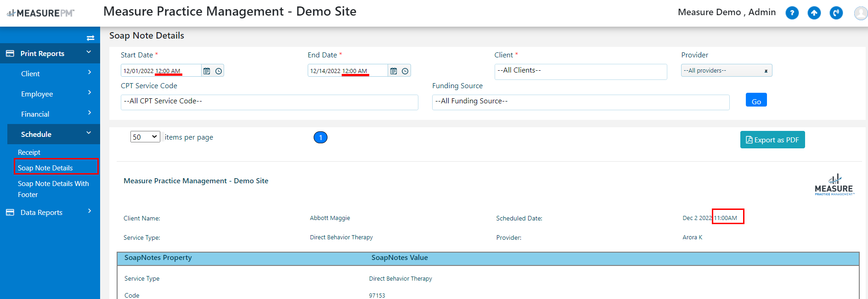Viewport: 868px width, 299px height.
Task: Click Export as PDF button
Action: pyautogui.click(x=772, y=140)
